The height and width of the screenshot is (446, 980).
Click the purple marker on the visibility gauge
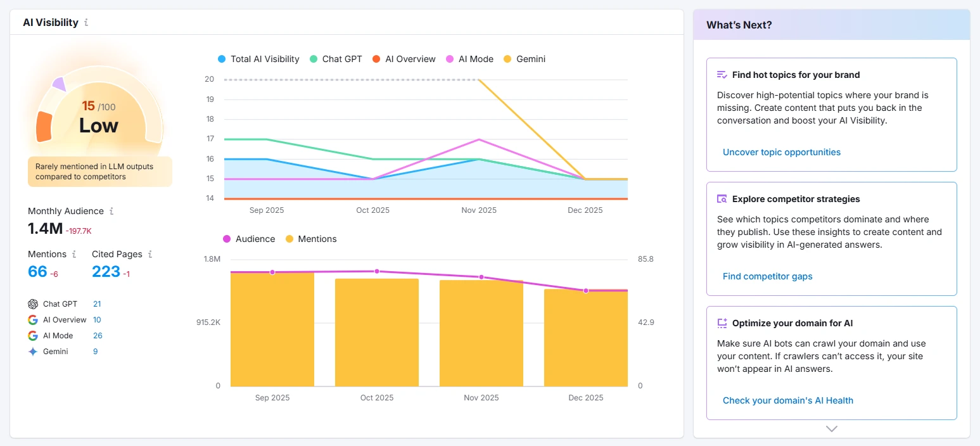click(x=59, y=84)
